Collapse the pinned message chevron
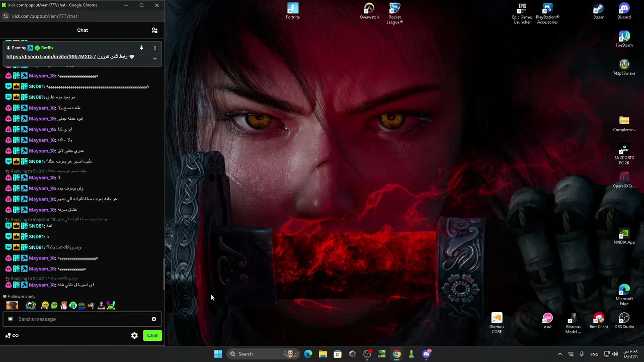This screenshot has width=644, height=362. (x=155, y=58)
